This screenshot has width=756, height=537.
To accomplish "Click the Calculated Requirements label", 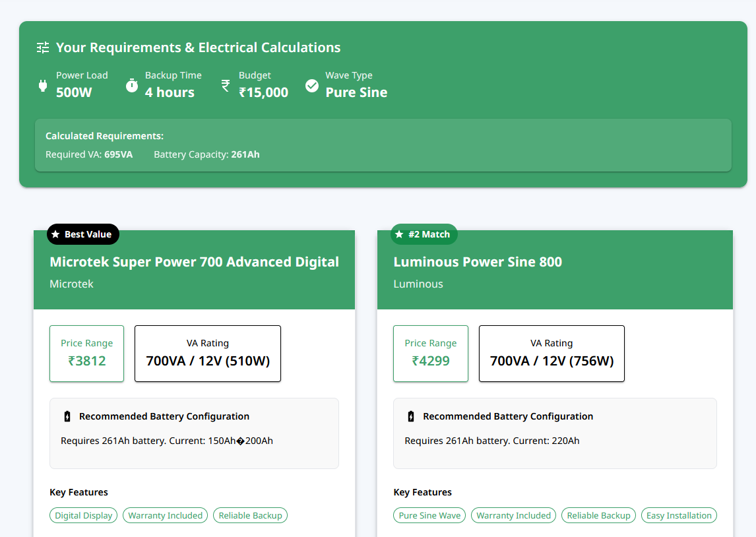I will tap(105, 136).
